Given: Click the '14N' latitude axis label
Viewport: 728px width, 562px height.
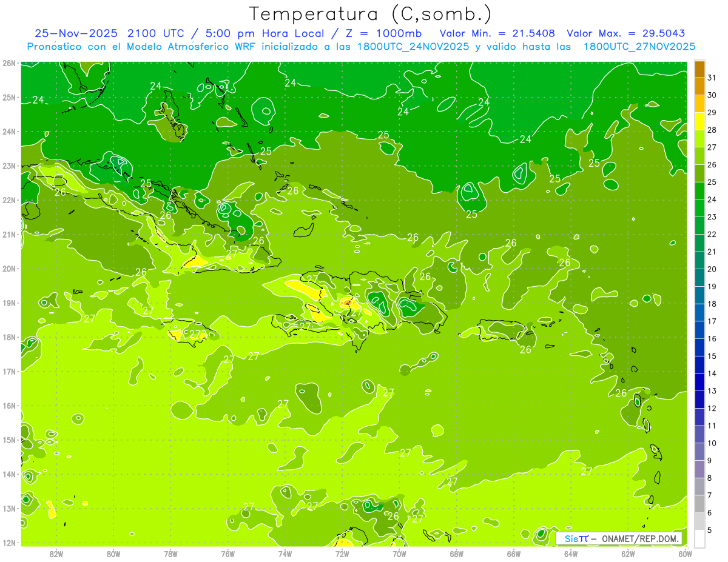Looking at the screenshot, I should [10, 474].
